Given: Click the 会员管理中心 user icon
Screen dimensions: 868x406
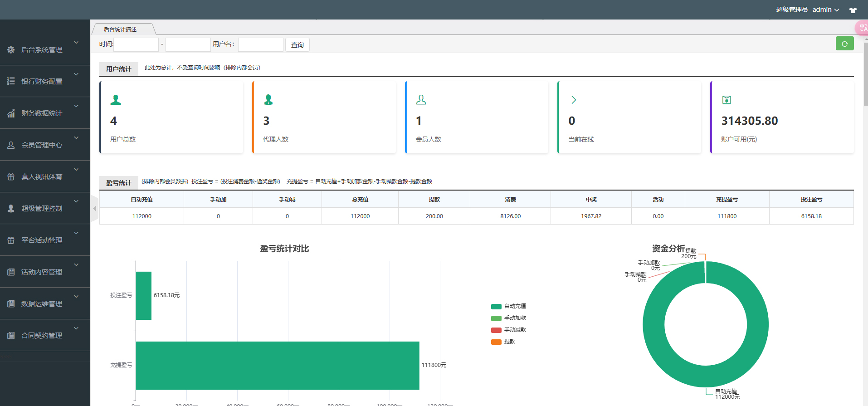Looking at the screenshot, I should (11, 145).
